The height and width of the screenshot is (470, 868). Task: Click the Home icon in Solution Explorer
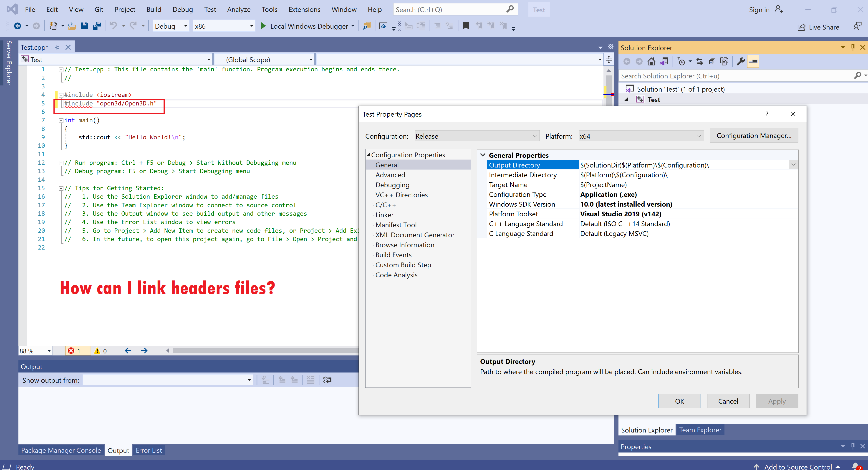point(651,61)
